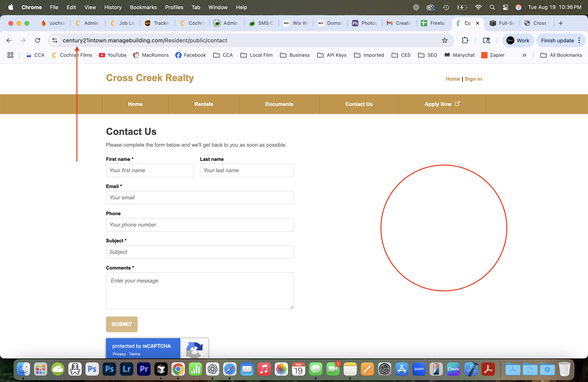Image resolution: width=588 pixels, height=382 pixels.
Task: Open the Chrome extensions puzzle icon
Action: 465,40
